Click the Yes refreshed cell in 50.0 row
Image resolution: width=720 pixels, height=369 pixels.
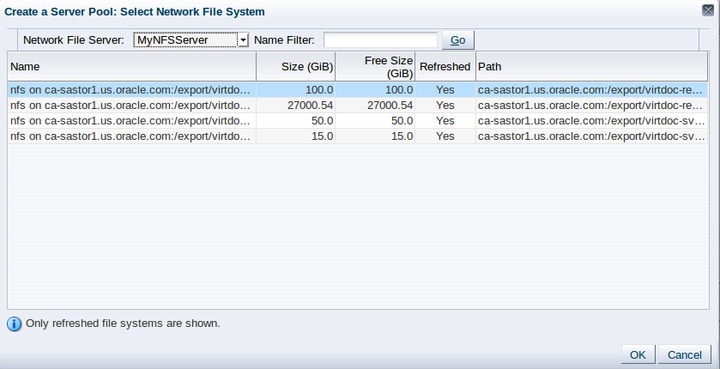(445, 121)
